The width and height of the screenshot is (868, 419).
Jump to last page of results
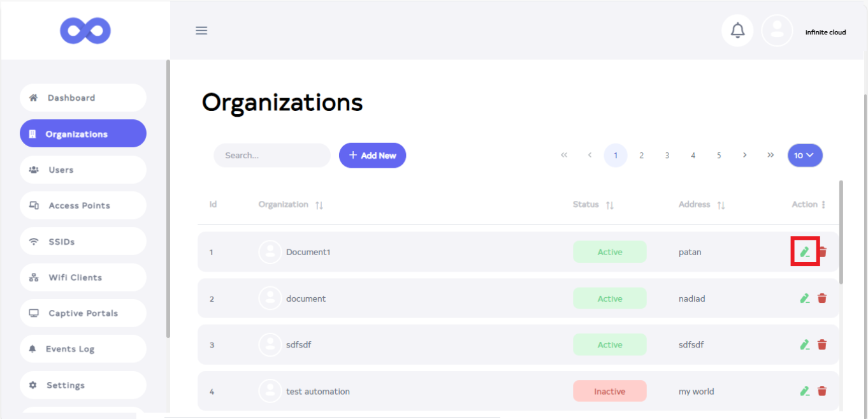click(x=770, y=156)
